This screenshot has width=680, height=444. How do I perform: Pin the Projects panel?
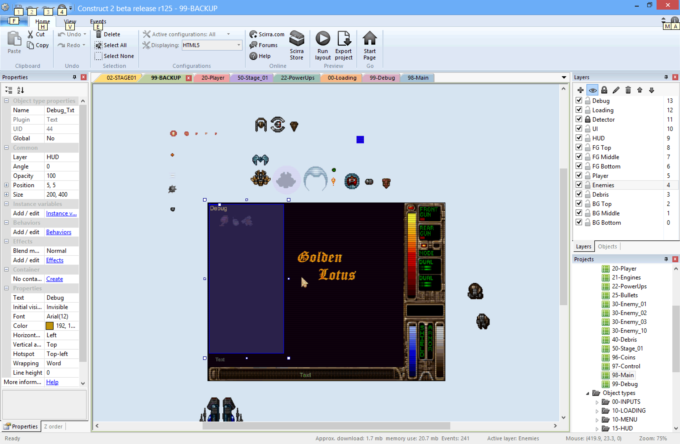coord(666,259)
